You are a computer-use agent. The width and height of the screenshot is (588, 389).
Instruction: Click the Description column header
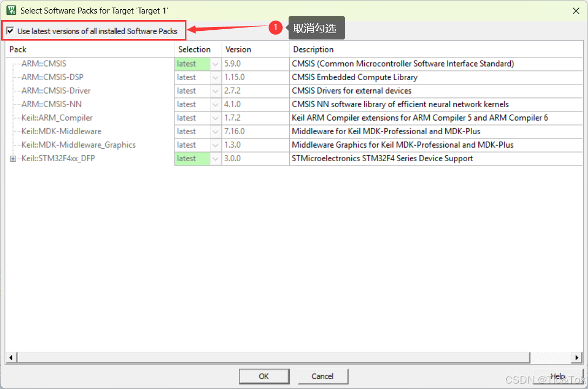coord(436,50)
